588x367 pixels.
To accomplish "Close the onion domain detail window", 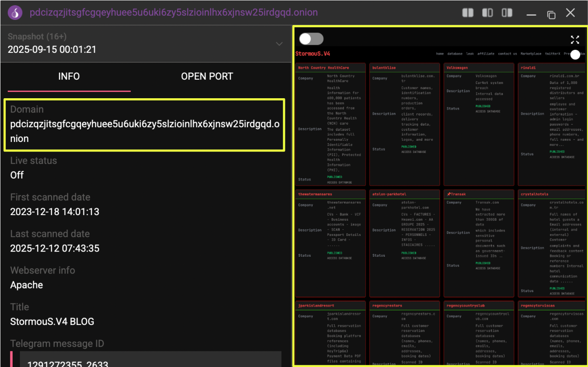I will (571, 13).
